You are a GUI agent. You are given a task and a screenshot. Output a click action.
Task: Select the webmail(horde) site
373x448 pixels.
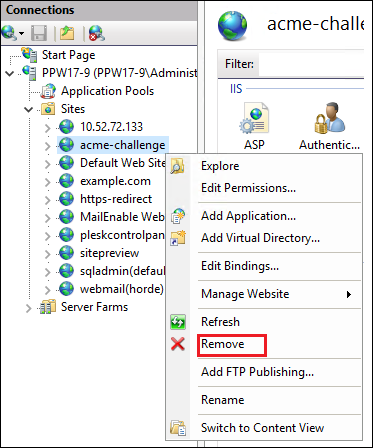tap(122, 289)
